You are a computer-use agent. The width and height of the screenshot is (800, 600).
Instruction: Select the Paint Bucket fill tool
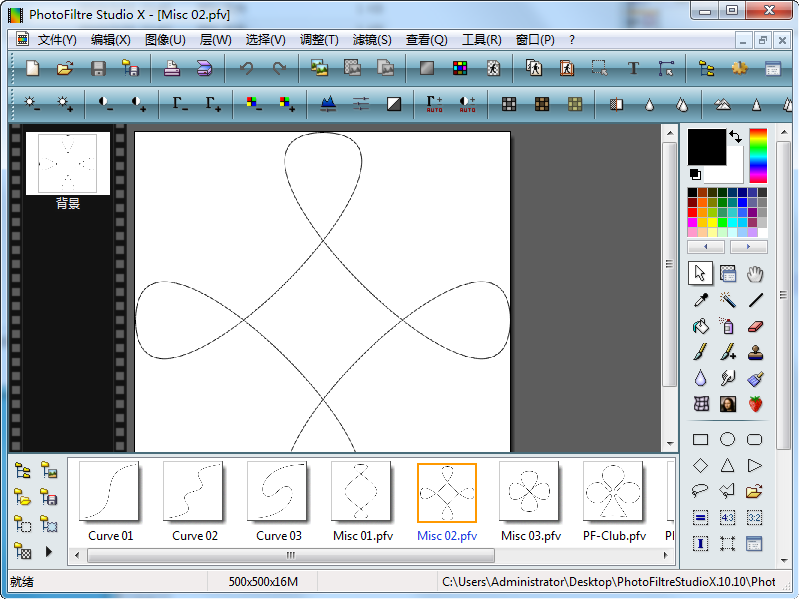701,326
